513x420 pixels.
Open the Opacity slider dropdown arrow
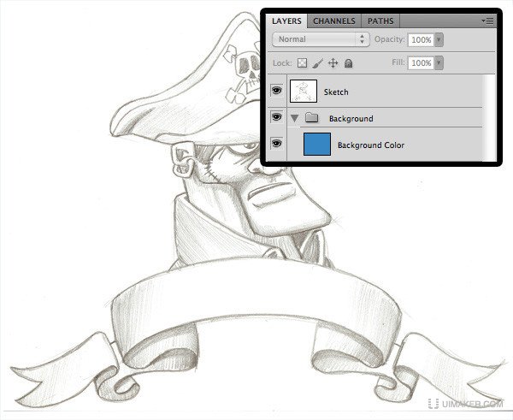click(439, 39)
